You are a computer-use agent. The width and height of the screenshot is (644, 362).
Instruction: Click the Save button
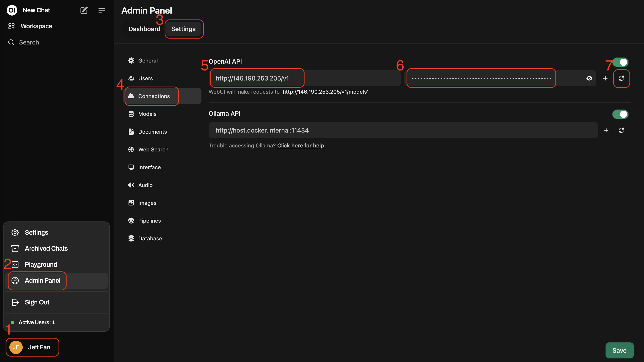(x=619, y=350)
